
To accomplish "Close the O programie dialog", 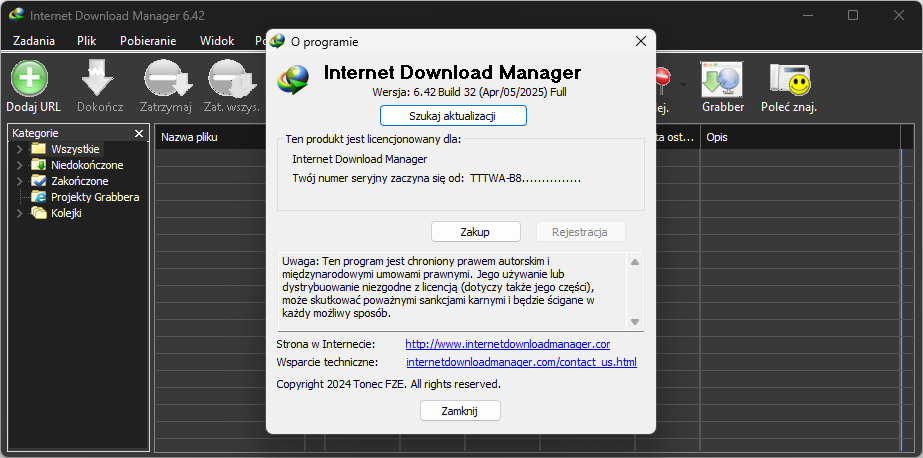I will point(641,41).
